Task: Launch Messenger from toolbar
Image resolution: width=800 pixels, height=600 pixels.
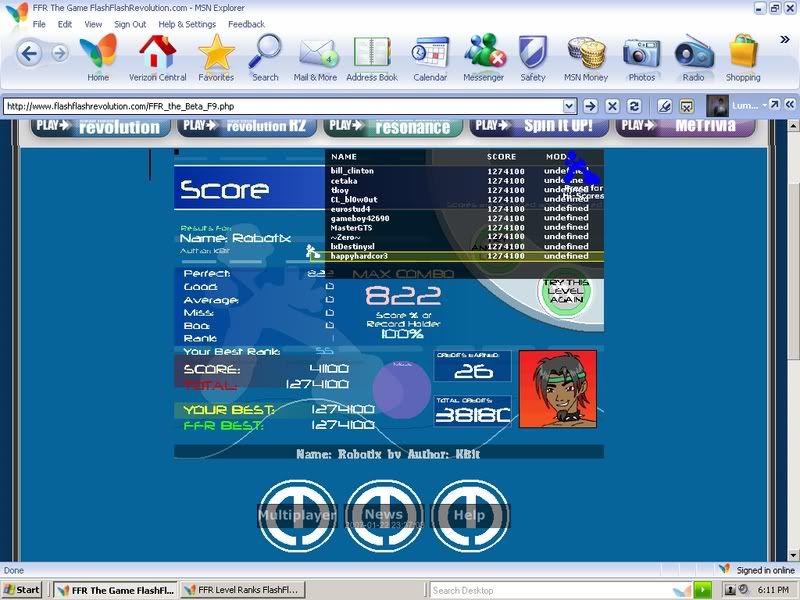Action: tap(483, 57)
